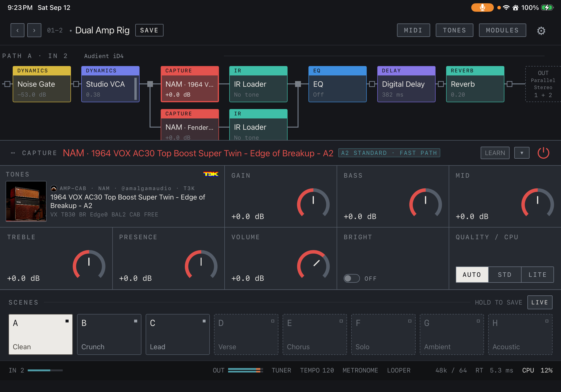The height and width of the screenshot is (392, 561).
Task: Tap the Wi-Fi status icon
Action: (506, 8)
